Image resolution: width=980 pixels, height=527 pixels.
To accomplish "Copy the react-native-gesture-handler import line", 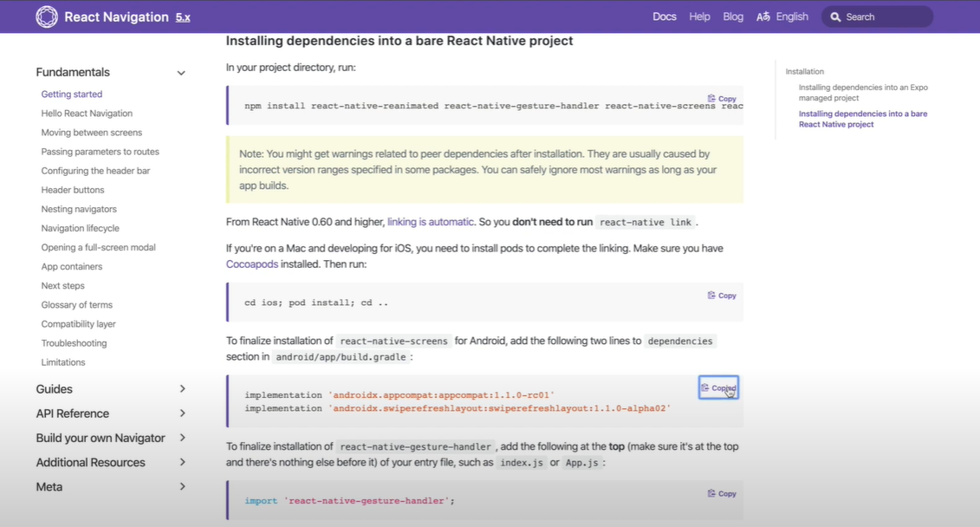I will click(x=721, y=492).
